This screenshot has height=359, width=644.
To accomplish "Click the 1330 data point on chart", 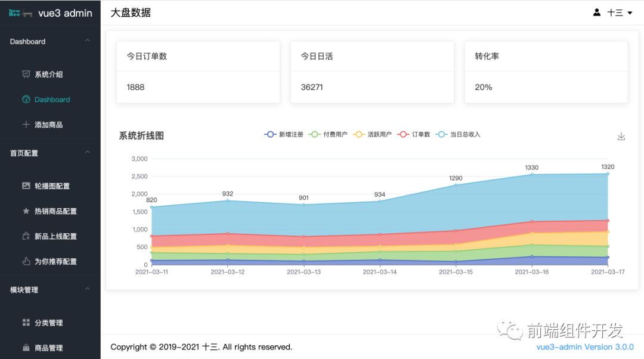I will click(532, 175).
